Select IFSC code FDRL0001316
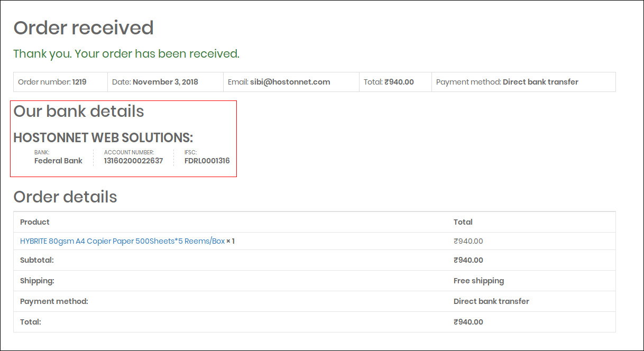The image size is (644, 351). 207,161
